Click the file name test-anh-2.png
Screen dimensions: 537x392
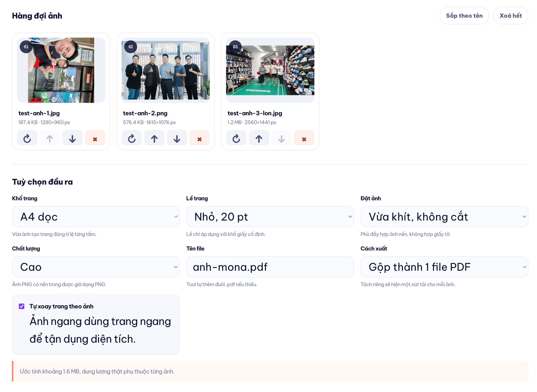(145, 113)
